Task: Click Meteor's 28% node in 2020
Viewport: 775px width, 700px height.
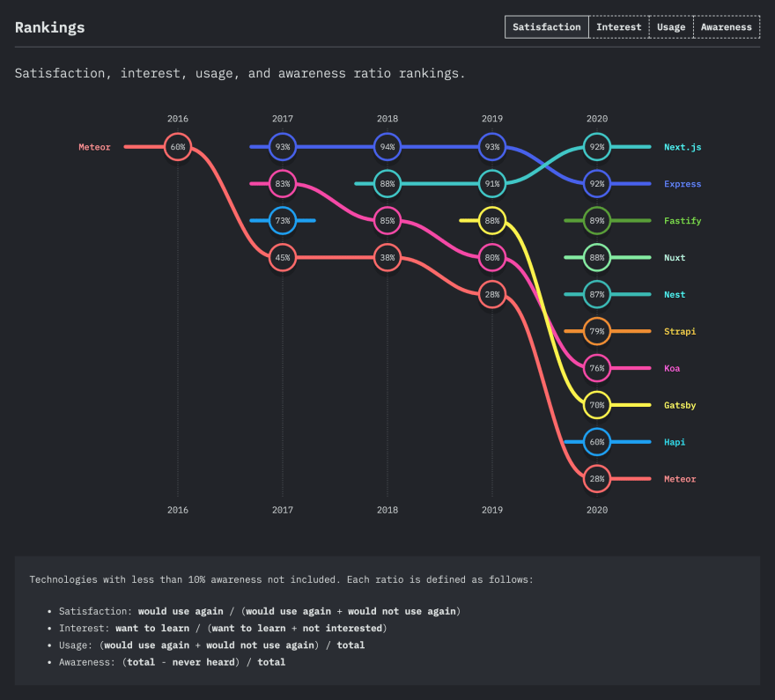Action: pyautogui.click(x=597, y=479)
